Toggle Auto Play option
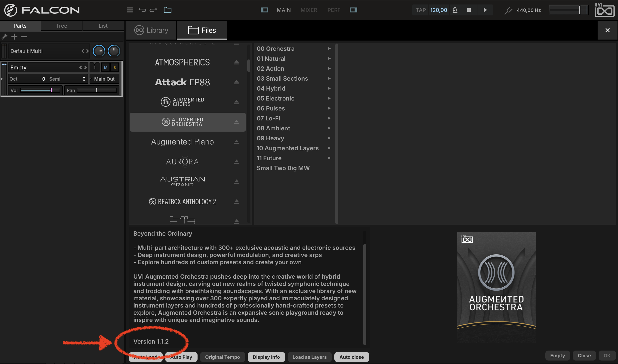Screen dimensions: 618x364 pos(181,357)
